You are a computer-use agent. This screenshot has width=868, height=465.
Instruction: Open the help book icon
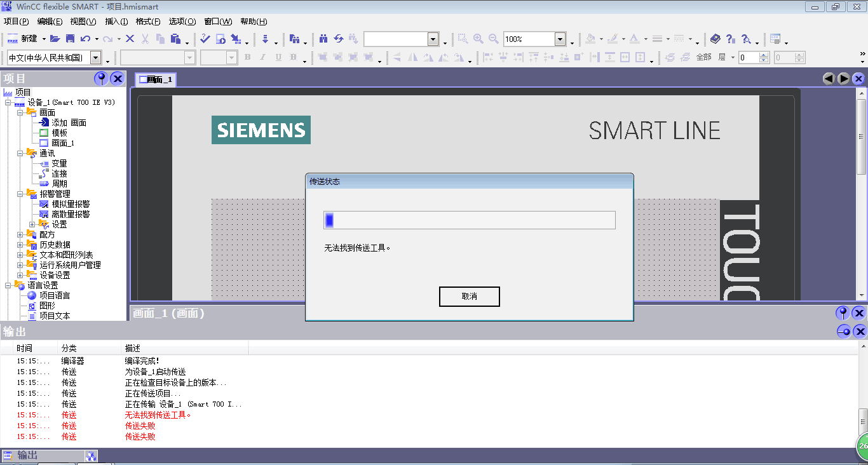[x=715, y=39]
